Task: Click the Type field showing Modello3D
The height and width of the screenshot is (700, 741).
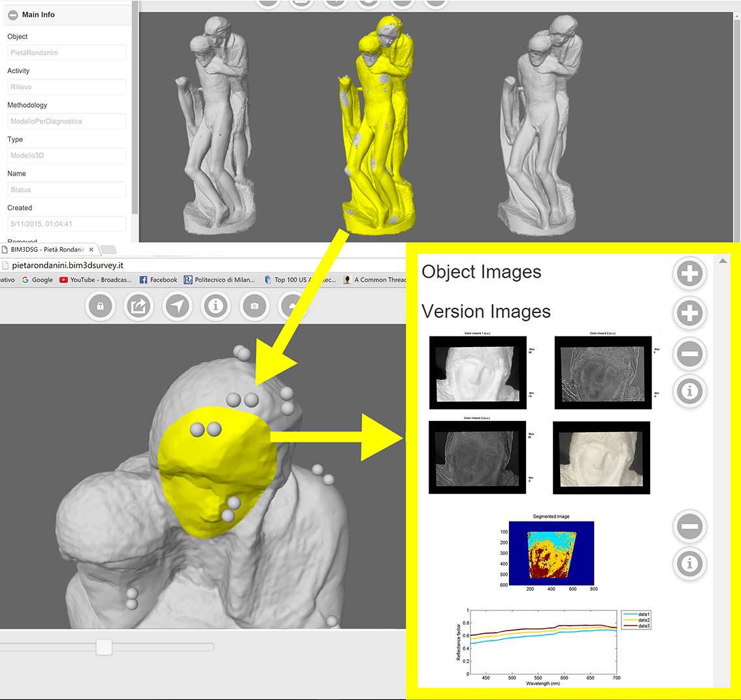Action: [67, 156]
